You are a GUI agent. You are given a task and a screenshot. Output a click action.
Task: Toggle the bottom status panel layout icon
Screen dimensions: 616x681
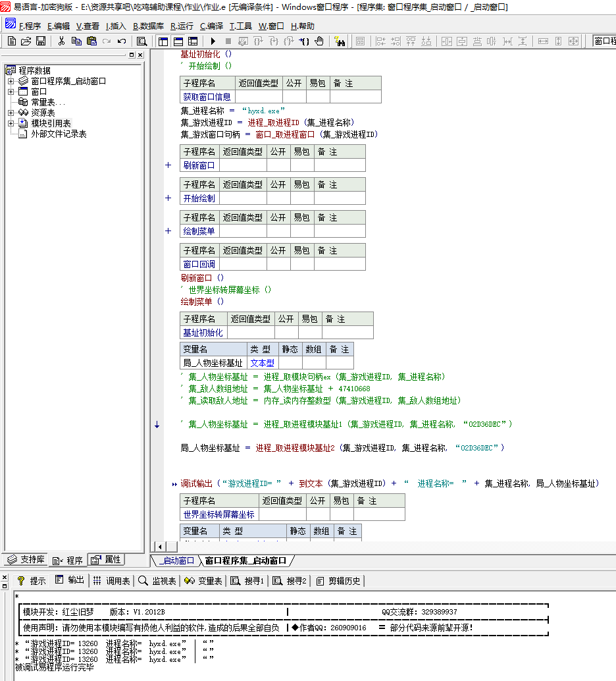pyautogui.click(x=178, y=41)
